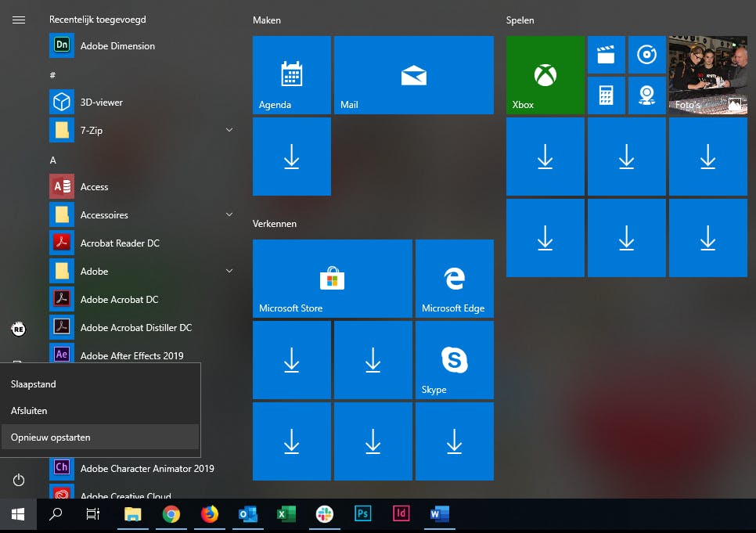Screen dimensions: 756x533
Task: Click the Slack icon in the taskbar
Action: click(x=324, y=514)
